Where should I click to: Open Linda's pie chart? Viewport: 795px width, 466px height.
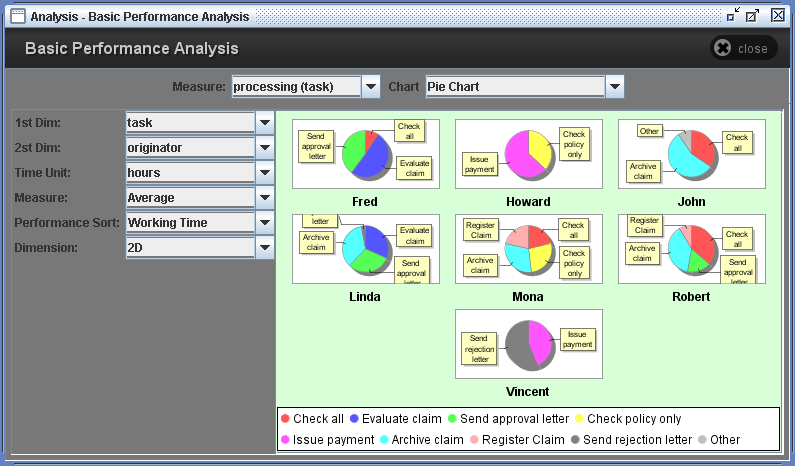(x=365, y=249)
